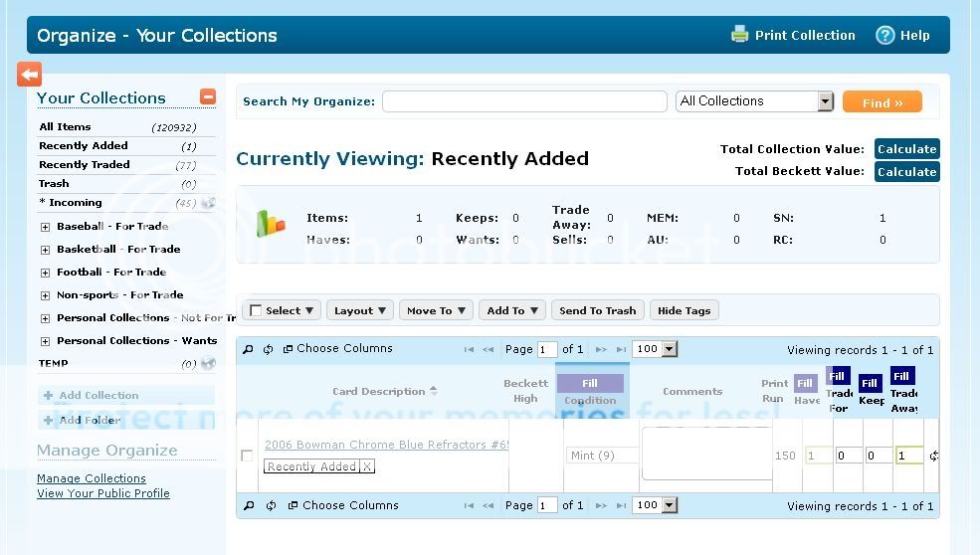Open Help via the question mark icon
The image size is (980, 555).
[x=884, y=35]
